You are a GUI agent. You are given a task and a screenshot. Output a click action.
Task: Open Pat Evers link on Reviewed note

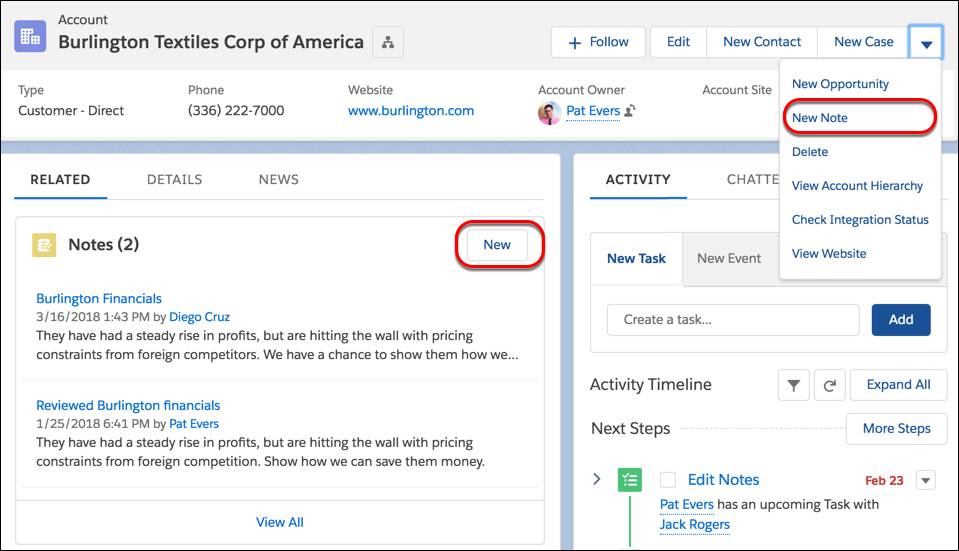coord(194,424)
